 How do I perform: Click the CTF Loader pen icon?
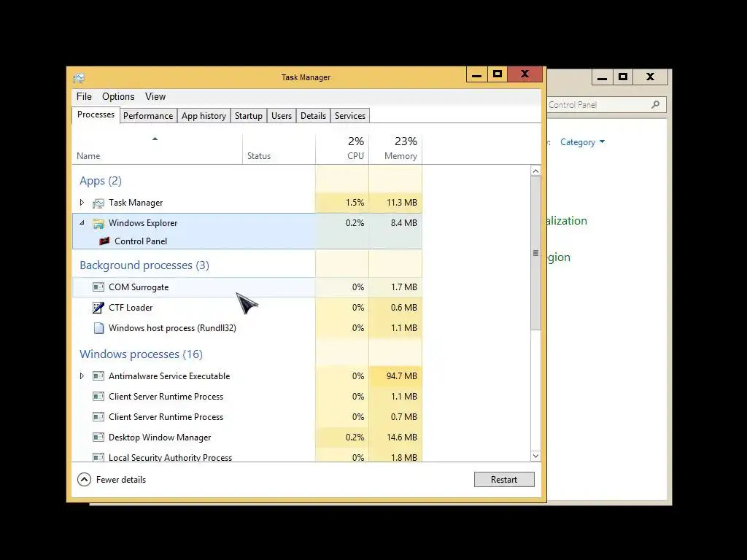click(98, 308)
